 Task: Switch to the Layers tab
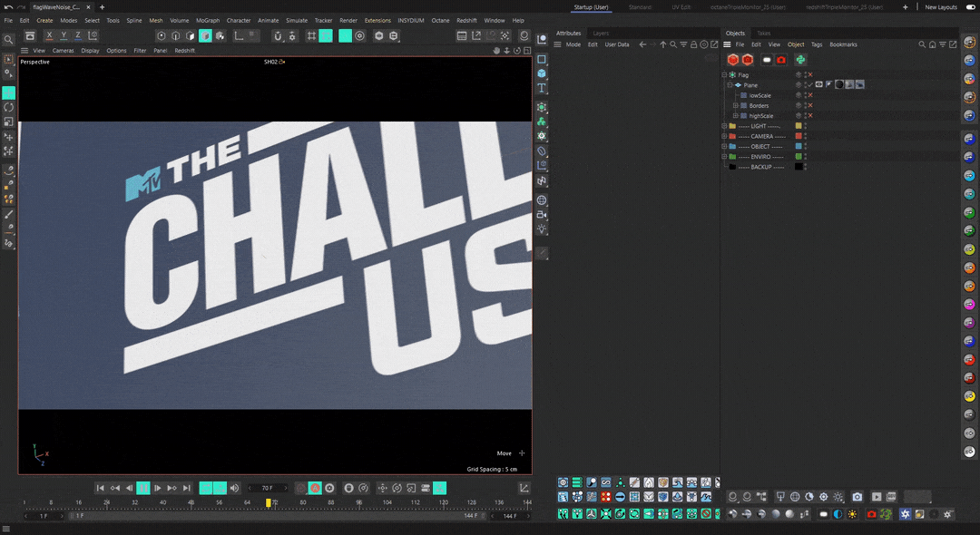[x=601, y=33]
